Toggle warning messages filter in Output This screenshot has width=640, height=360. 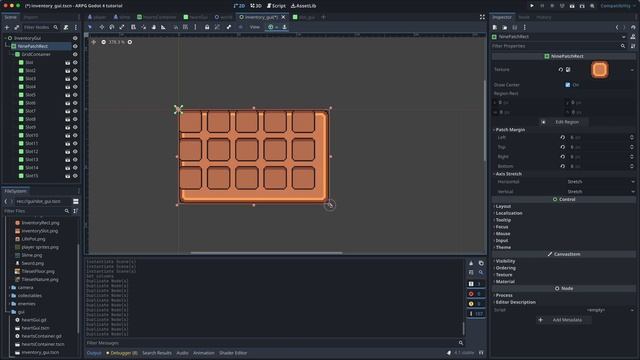(x=475, y=304)
